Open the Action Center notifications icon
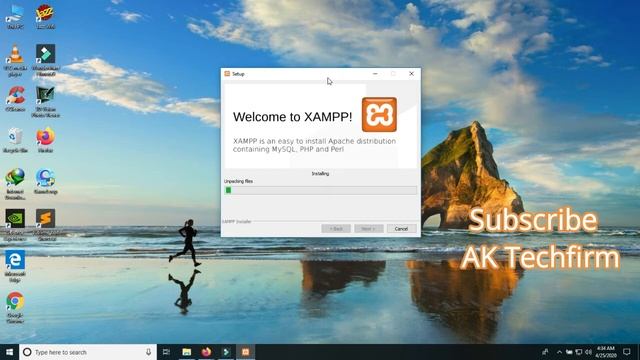 tap(627, 352)
